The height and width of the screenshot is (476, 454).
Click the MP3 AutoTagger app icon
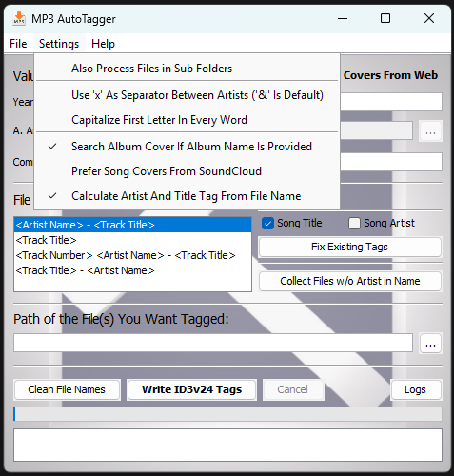(19, 18)
